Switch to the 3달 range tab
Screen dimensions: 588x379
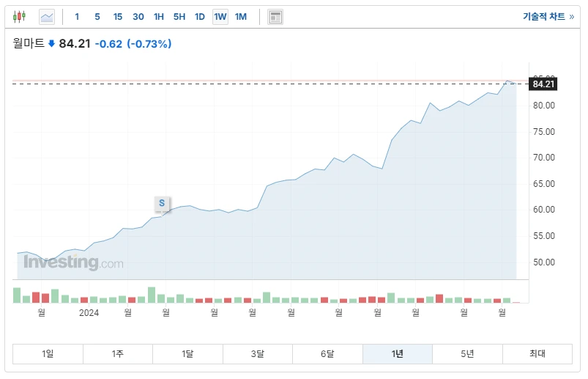pyautogui.click(x=258, y=353)
